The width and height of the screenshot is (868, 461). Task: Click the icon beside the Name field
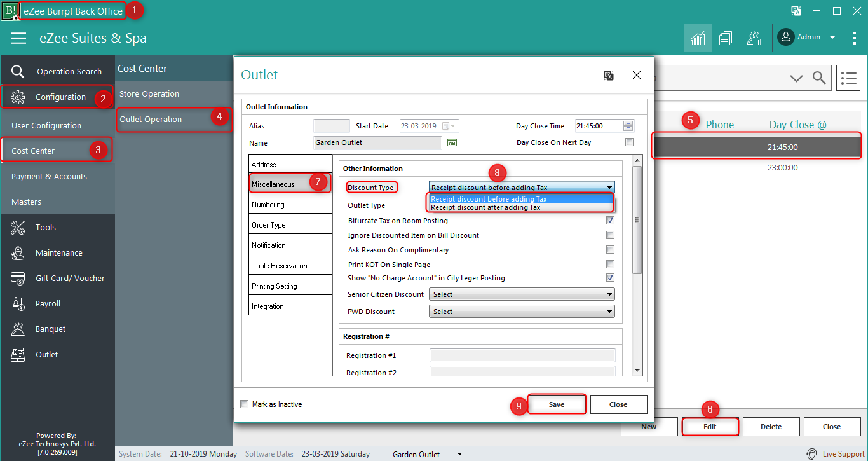[452, 142]
